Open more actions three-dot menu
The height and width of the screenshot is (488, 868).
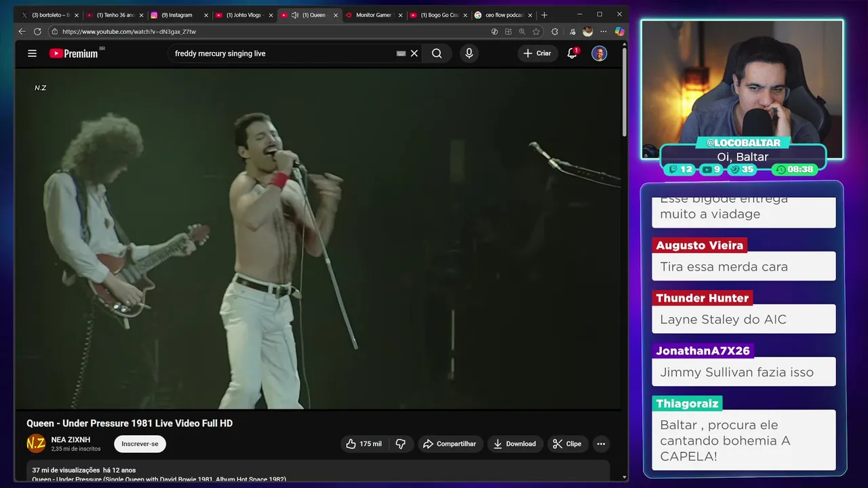[x=601, y=444]
